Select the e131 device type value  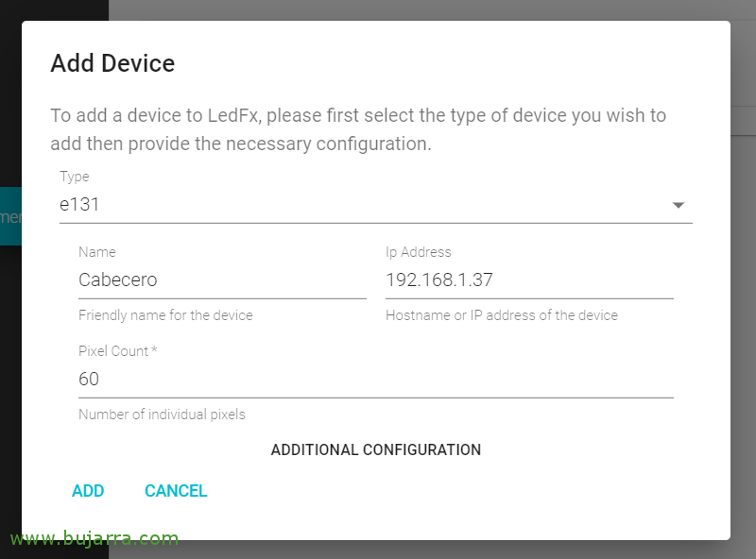(80, 204)
